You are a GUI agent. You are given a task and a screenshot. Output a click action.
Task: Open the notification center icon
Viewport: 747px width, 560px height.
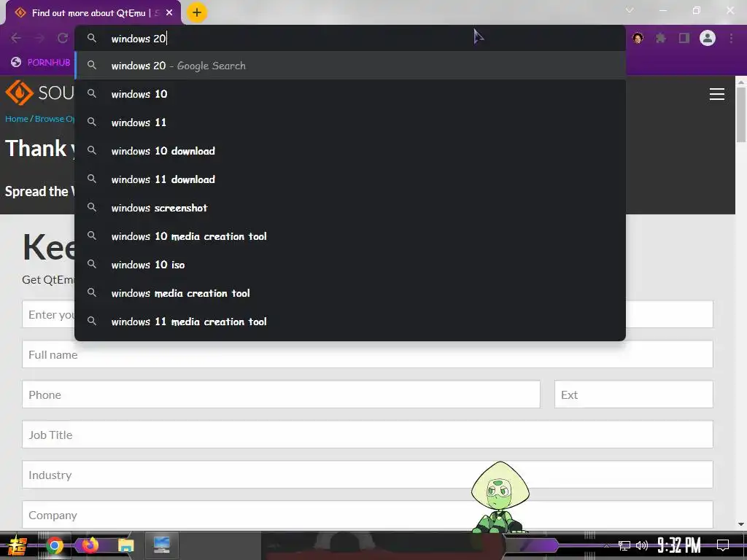click(723, 545)
